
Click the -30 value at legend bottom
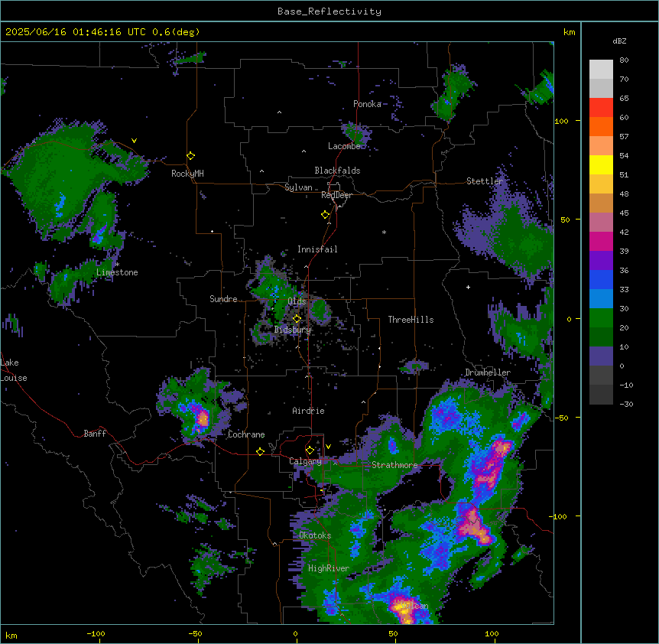[x=626, y=404]
